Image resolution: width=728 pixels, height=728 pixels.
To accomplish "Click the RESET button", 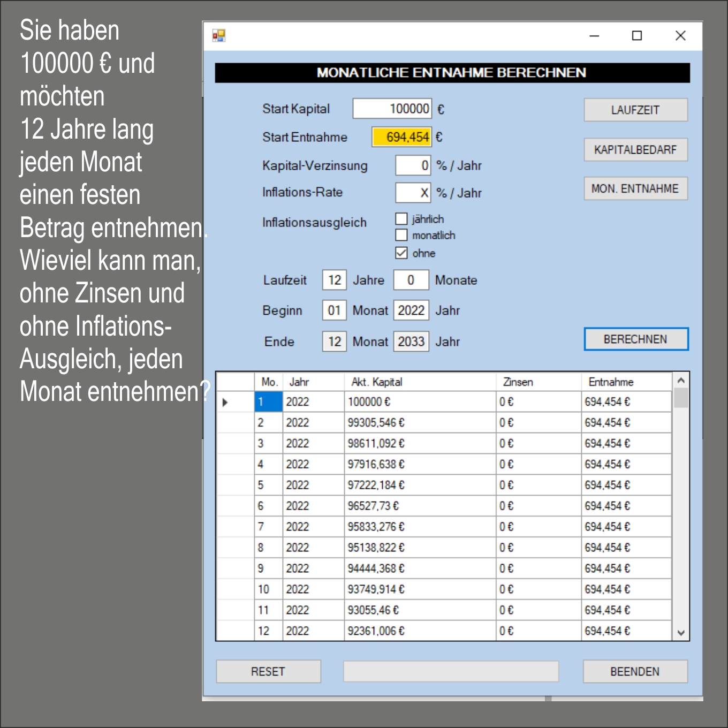I will pos(268,671).
